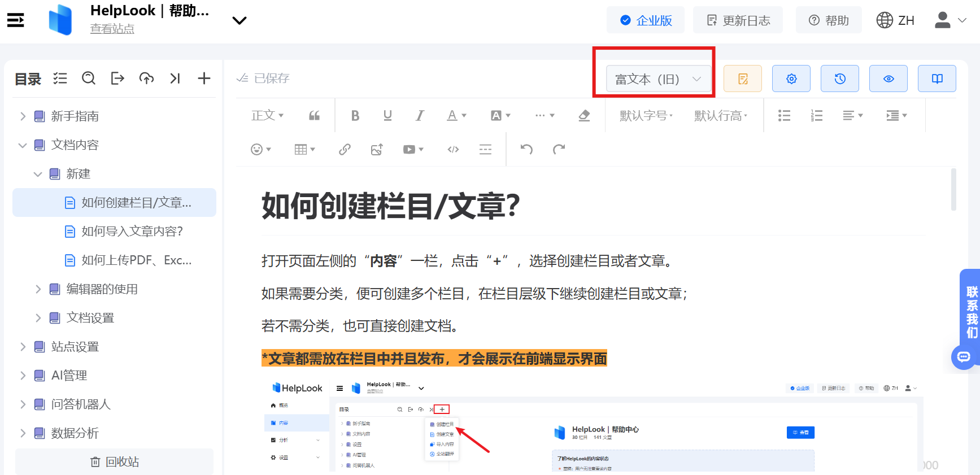Screen dimensions: 980x475
Task: Insert a bulleted list
Action: [x=784, y=116]
